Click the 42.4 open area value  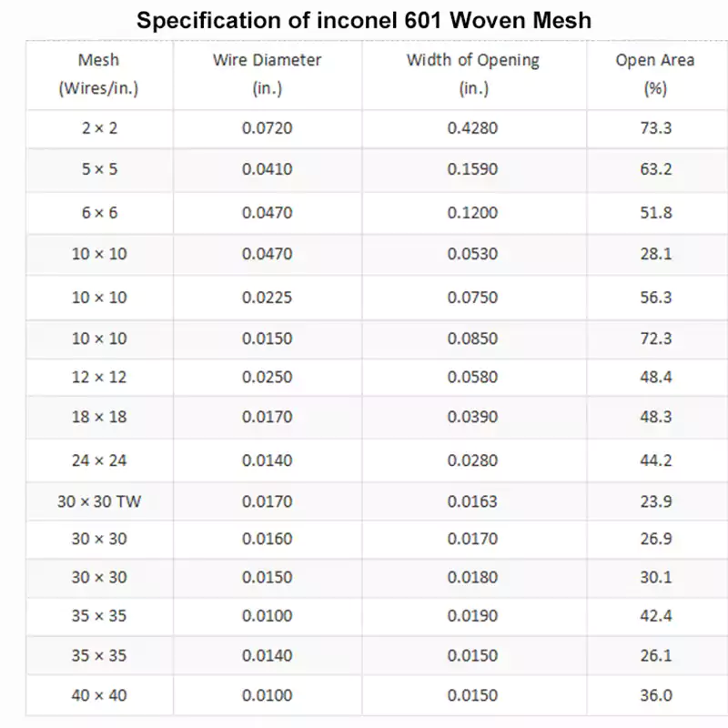(655, 616)
